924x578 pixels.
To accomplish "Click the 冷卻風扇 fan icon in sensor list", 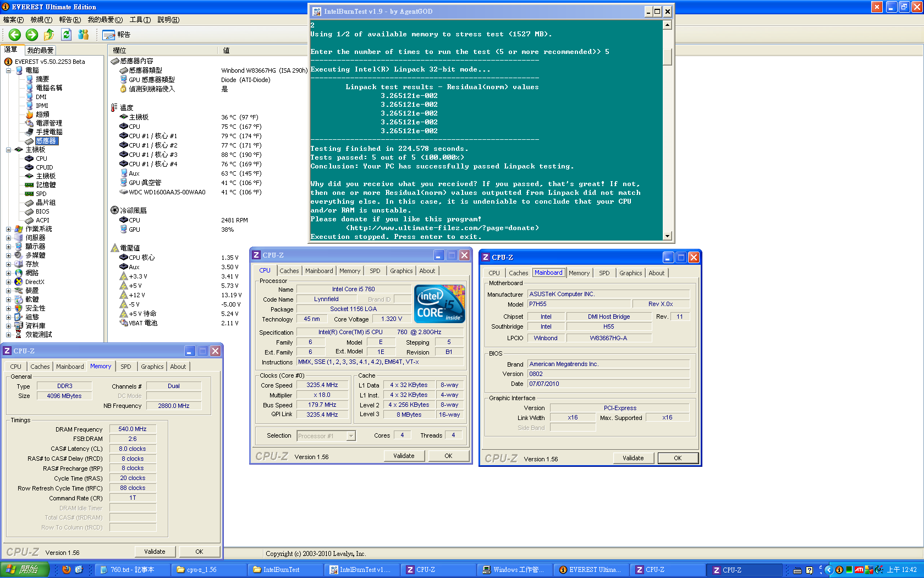I will tap(114, 210).
